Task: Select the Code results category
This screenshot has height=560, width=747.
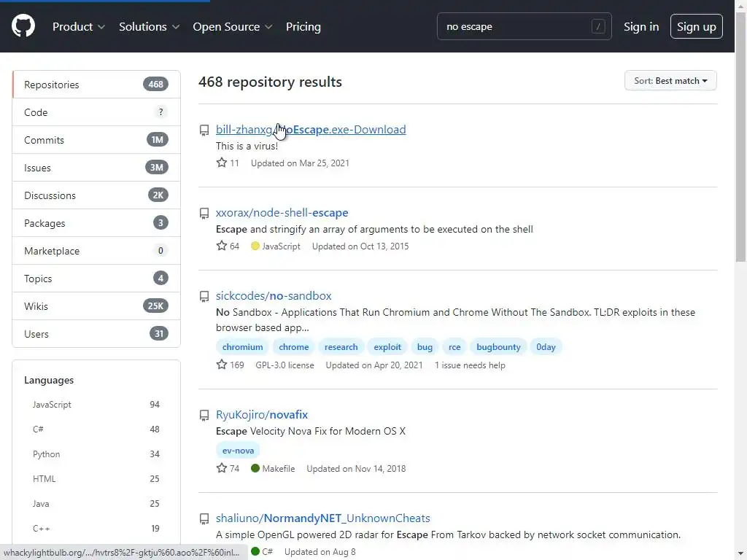Action: point(96,112)
